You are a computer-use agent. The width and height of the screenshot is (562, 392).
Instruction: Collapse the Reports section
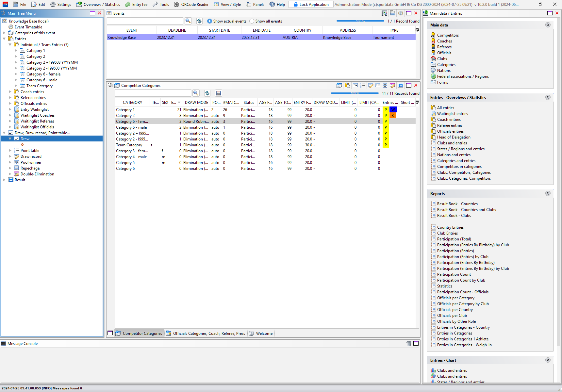[x=548, y=193]
